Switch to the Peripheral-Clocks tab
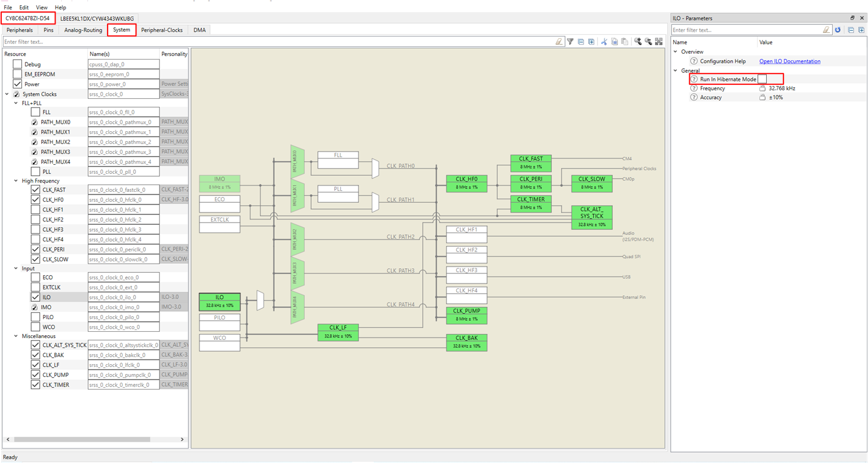This screenshot has width=868, height=463. pos(162,29)
